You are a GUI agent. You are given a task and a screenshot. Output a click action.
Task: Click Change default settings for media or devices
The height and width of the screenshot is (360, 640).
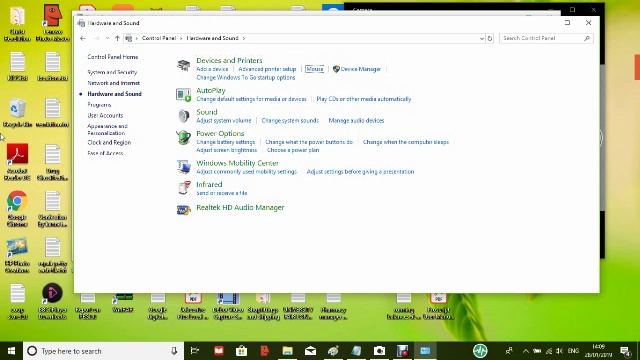coord(251,99)
